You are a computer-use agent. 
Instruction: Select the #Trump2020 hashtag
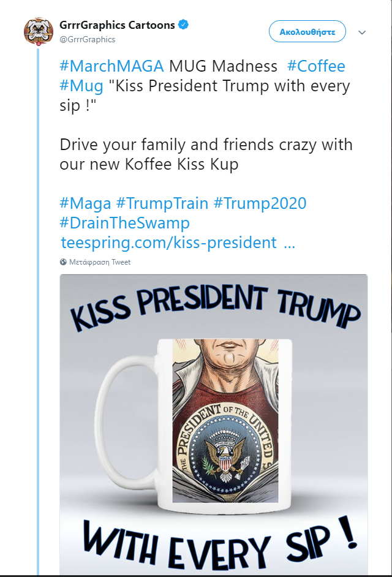pos(260,203)
